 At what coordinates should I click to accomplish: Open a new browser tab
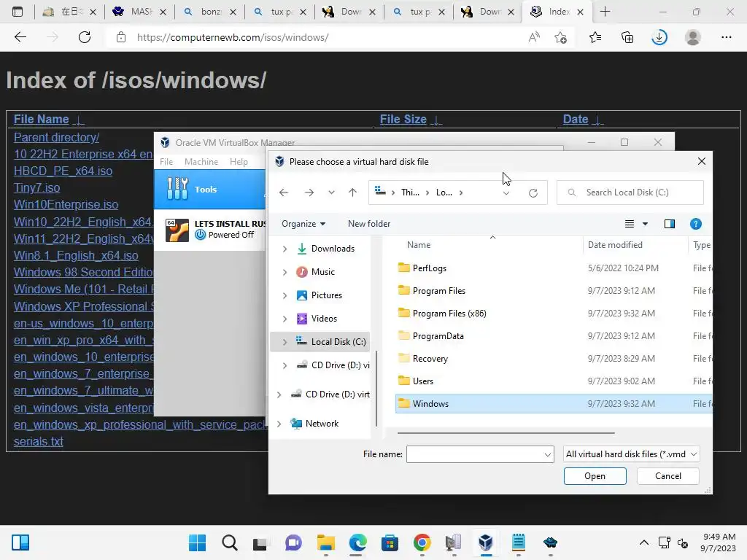(605, 12)
